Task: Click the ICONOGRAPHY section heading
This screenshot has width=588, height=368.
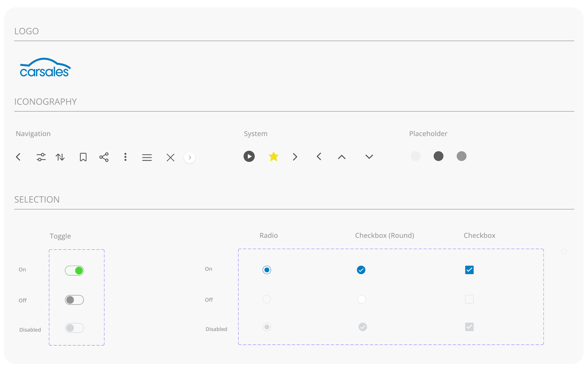Action: [x=46, y=102]
